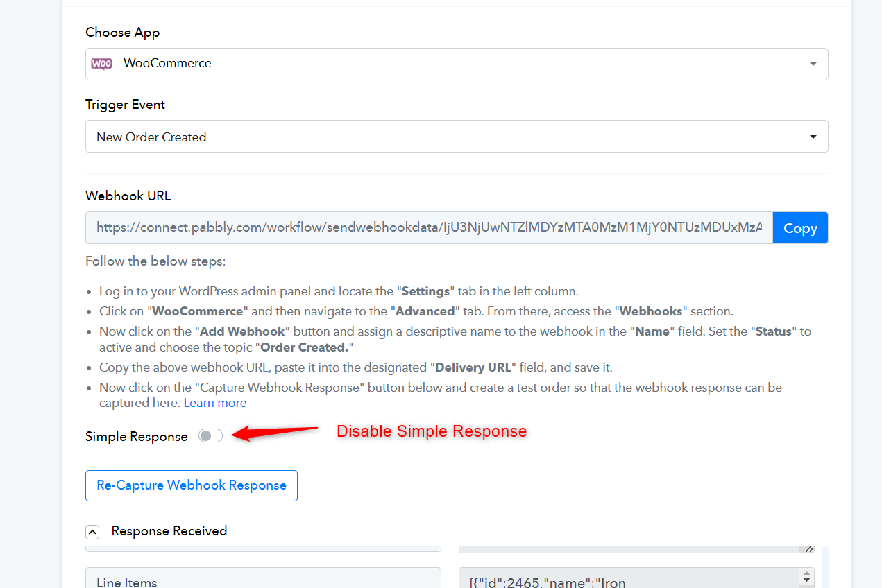The width and height of the screenshot is (882, 588).
Task: Click the Line Items label field
Action: (263, 578)
